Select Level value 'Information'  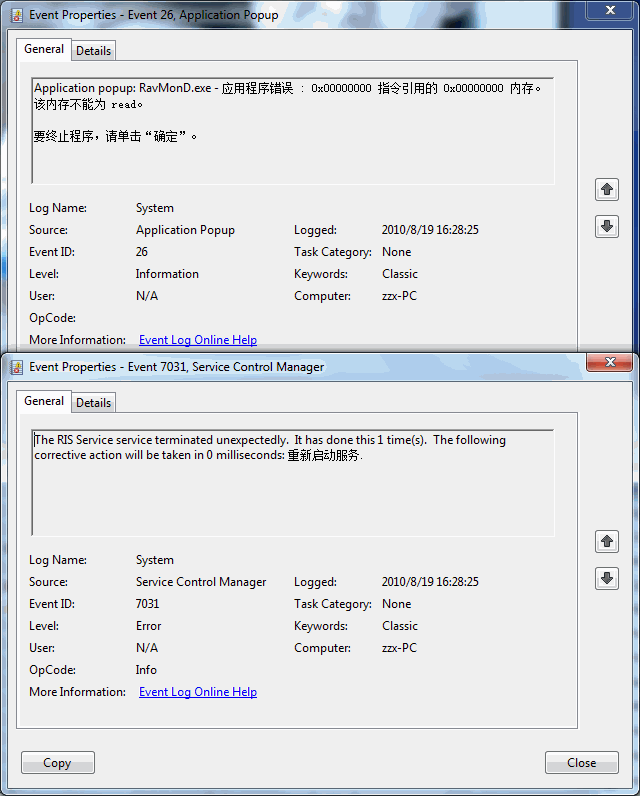(x=167, y=274)
